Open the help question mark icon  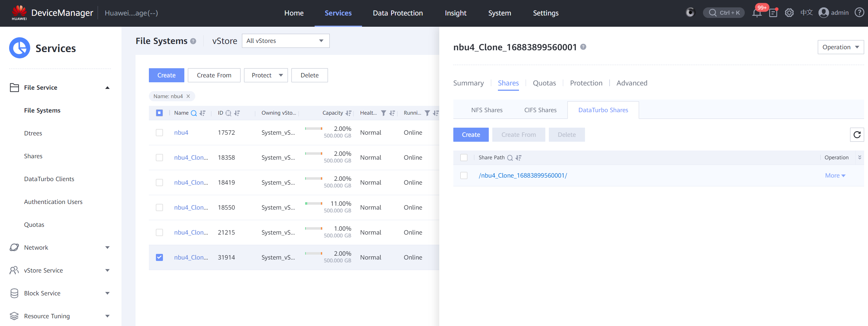pyautogui.click(x=859, y=13)
